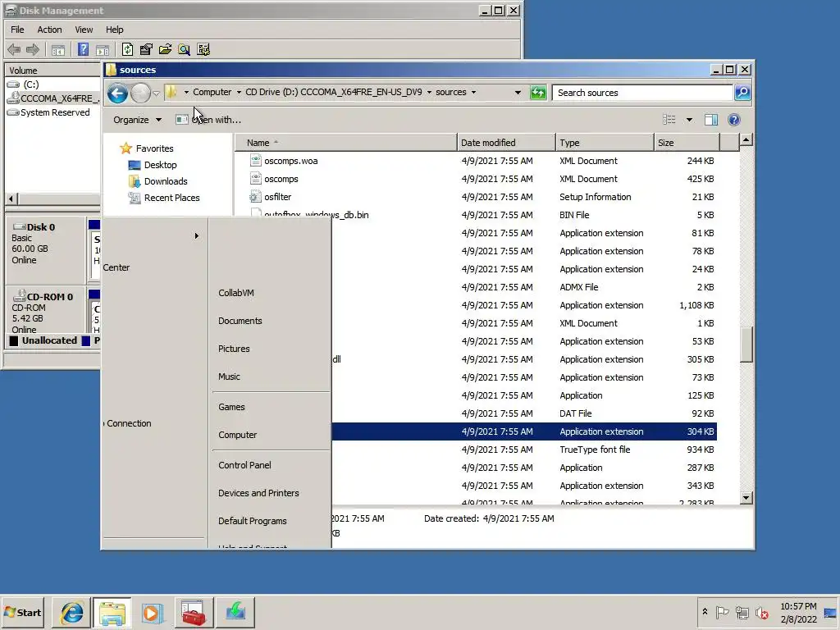Open Documents from start menu
Screen dimensions: 840x630
[240, 321]
